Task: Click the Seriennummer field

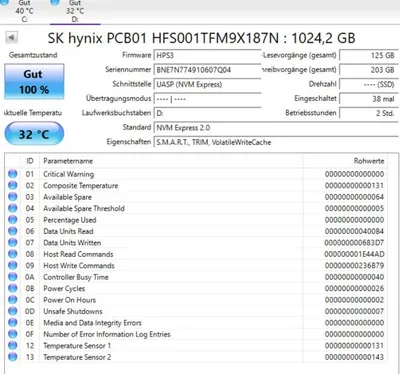Action: click(207, 70)
